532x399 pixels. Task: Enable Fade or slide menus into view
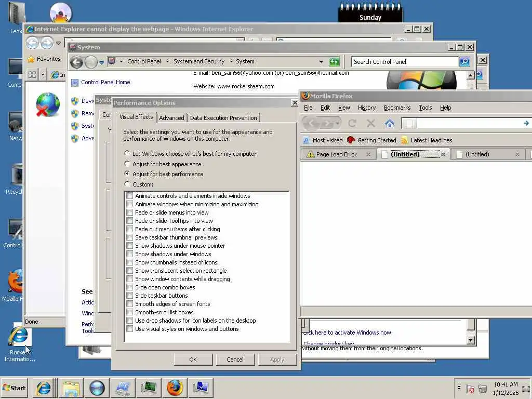coord(129,212)
